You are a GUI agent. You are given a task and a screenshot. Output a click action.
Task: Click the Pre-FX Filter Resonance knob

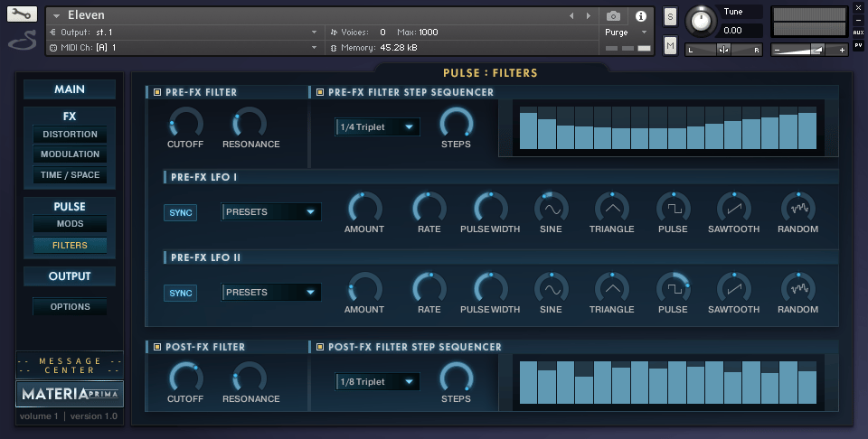[x=250, y=123]
